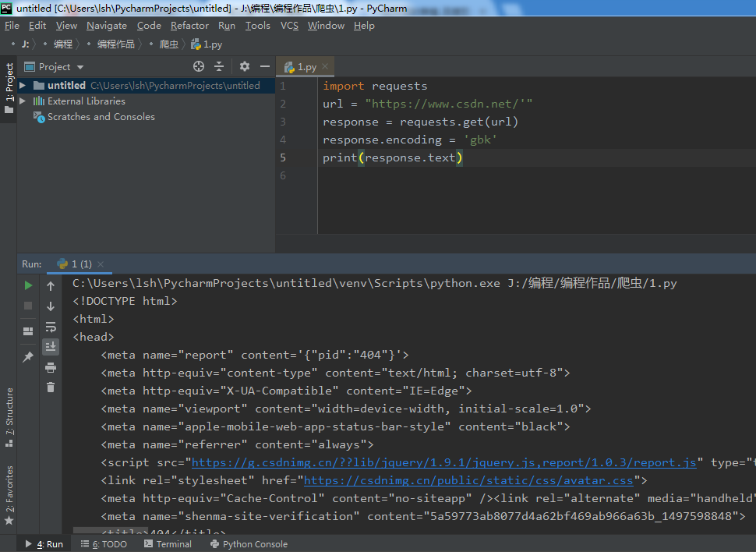
Task: Open the Python Console tool window
Action: tap(249, 543)
